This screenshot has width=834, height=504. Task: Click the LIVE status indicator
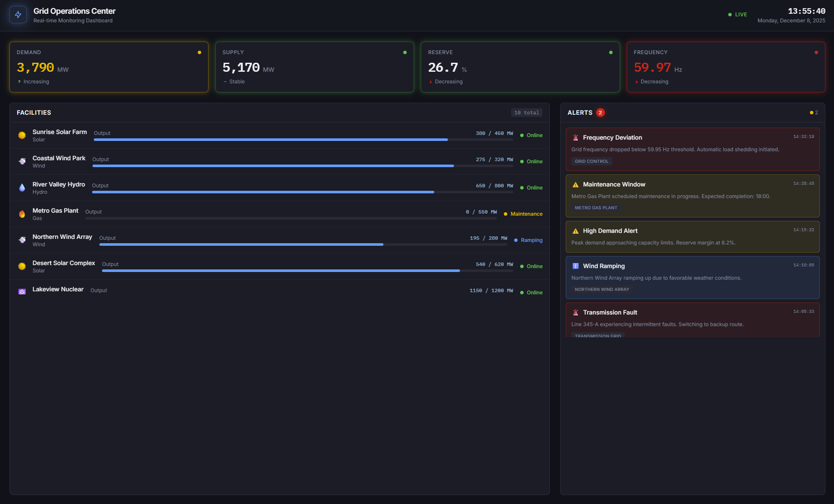(x=738, y=15)
